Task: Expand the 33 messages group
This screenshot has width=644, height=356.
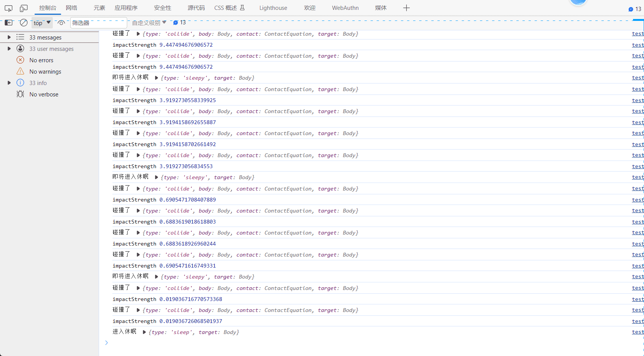Action: click(9, 37)
